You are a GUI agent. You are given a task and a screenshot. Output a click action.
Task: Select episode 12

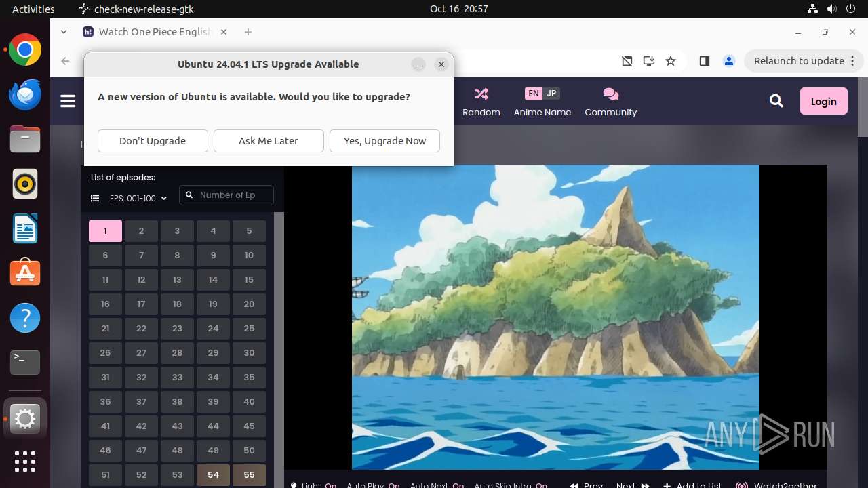[141, 280]
